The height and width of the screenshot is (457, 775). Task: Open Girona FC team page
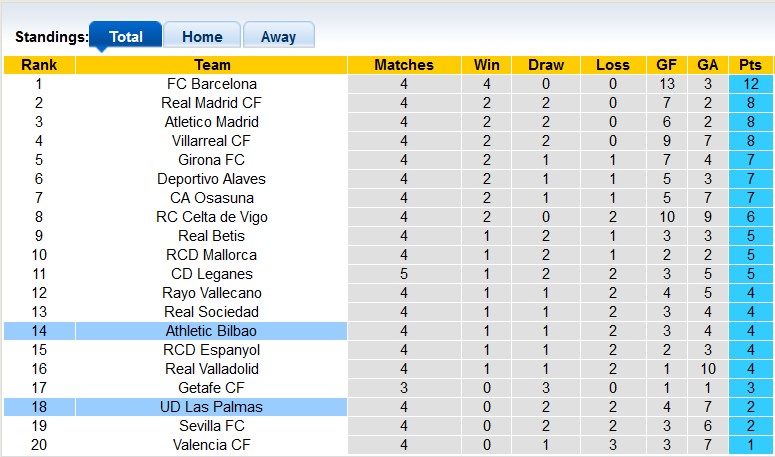pyautogui.click(x=212, y=160)
